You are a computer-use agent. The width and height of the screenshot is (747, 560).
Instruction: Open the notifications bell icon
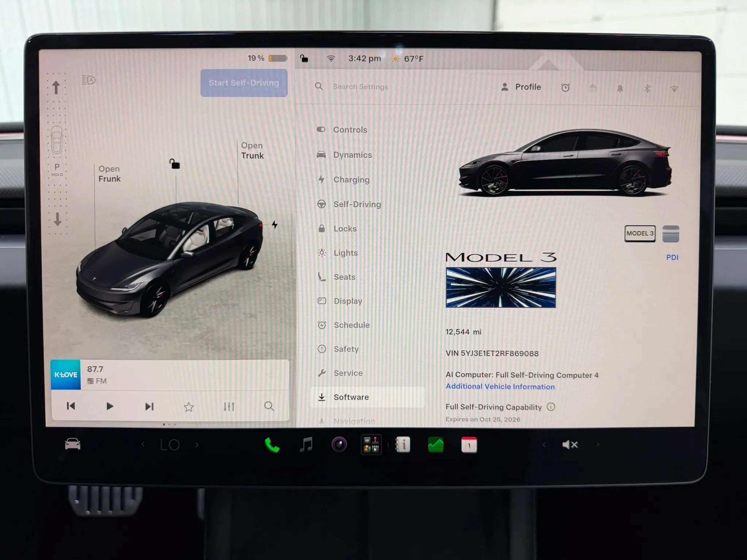(620, 88)
